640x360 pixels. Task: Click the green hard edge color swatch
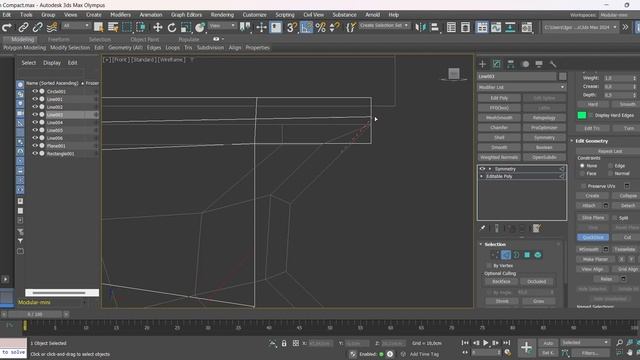582,116
